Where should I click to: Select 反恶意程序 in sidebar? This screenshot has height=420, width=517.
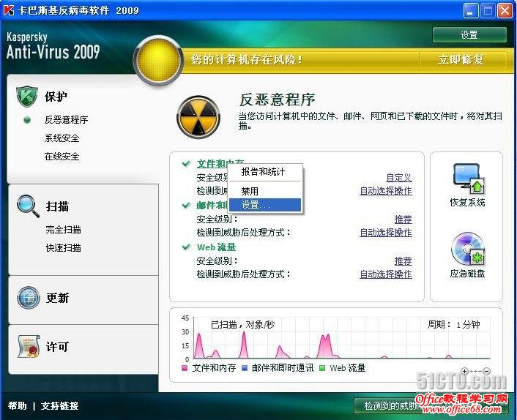click(66, 119)
